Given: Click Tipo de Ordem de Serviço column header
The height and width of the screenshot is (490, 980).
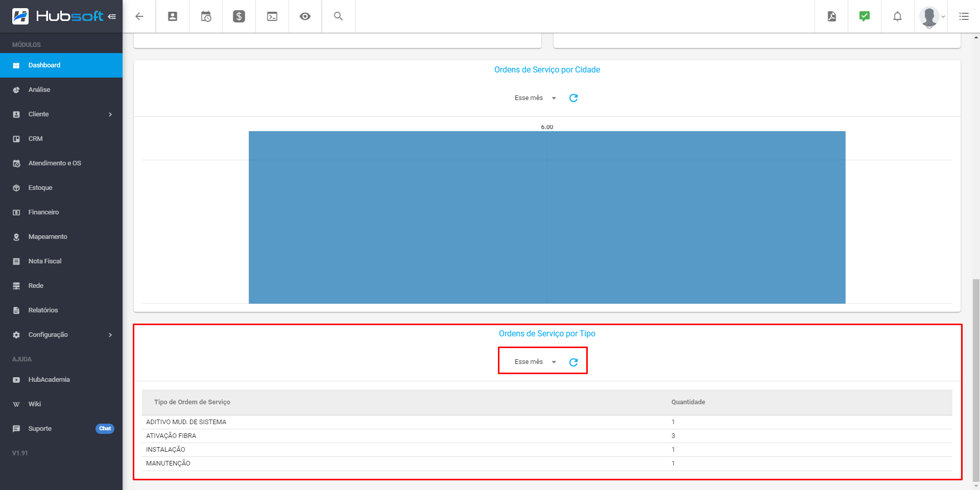Looking at the screenshot, I should (192, 402).
